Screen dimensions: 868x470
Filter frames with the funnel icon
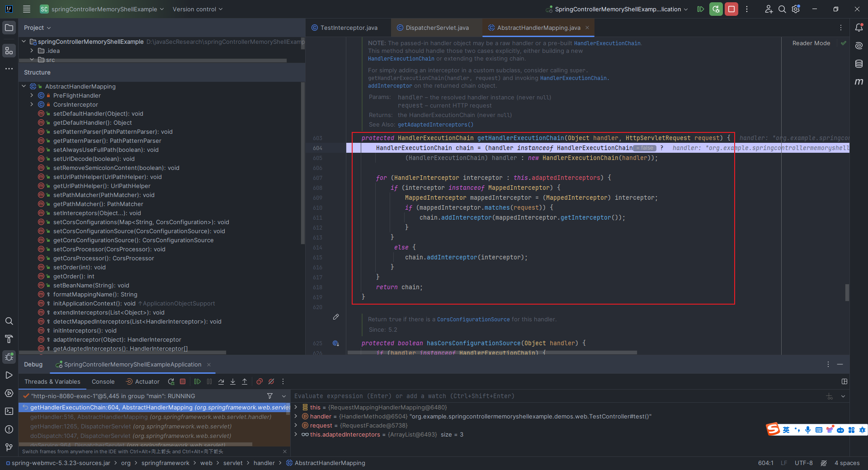270,396
